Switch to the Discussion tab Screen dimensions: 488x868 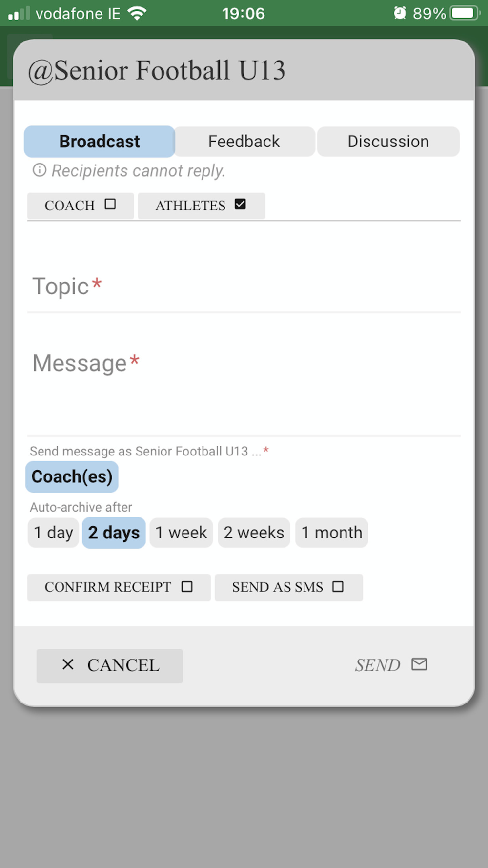(388, 142)
